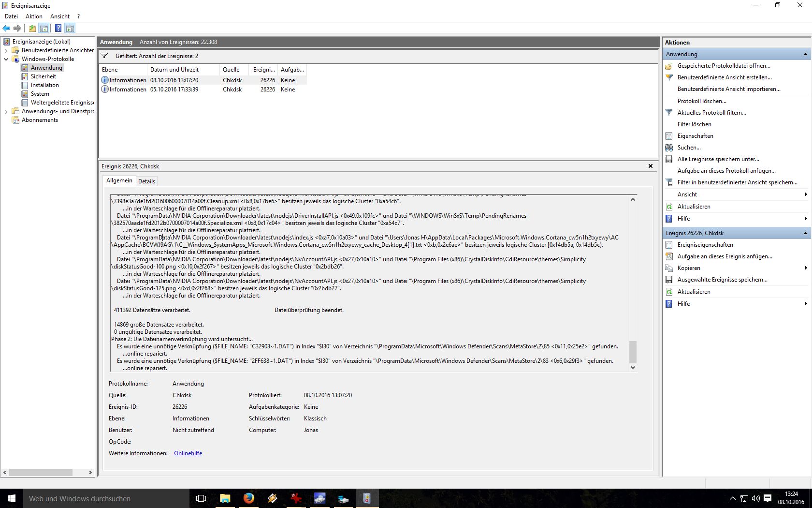Image resolution: width=812 pixels, height=508 pixels.
Task: Open the Action Center notification icon
Action: pyautogui.click(x=767, y=498)
